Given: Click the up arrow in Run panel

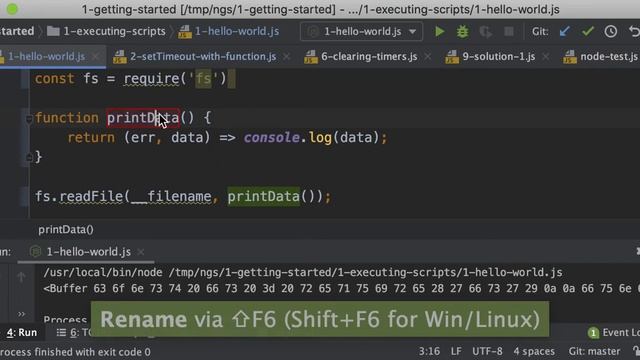Looking at the screenshot, I should pyautogui.click(x=21, y=278).
